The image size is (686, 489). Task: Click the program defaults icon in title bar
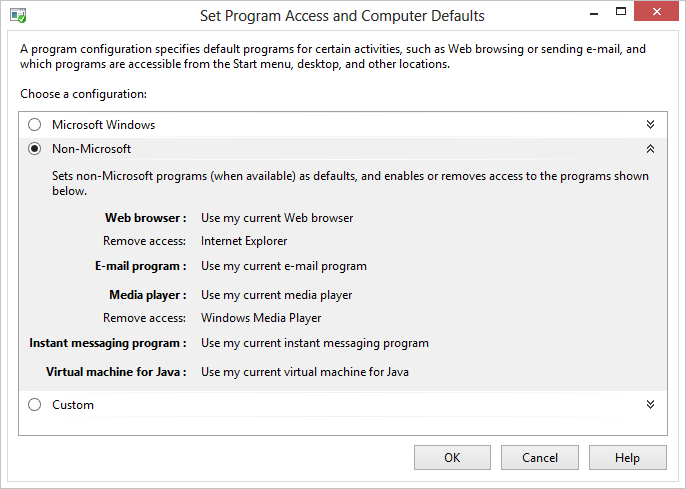coord(18,16)
